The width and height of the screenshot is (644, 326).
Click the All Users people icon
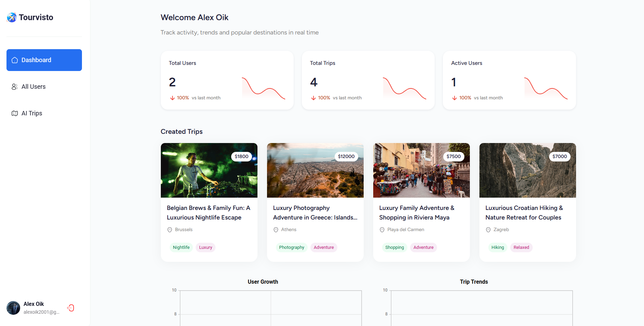pyautogui.click(x=14, y=87)
